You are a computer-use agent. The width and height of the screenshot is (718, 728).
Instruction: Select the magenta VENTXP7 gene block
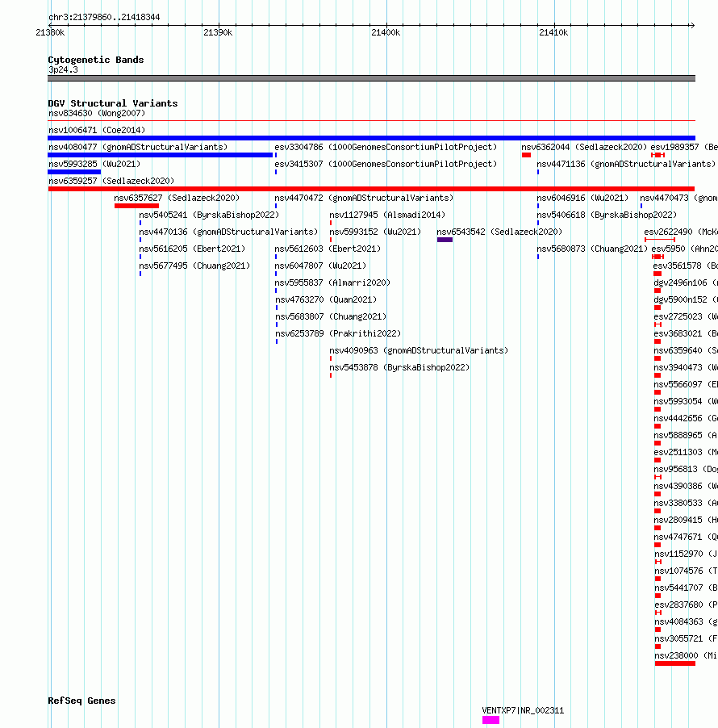pos(490,720)
